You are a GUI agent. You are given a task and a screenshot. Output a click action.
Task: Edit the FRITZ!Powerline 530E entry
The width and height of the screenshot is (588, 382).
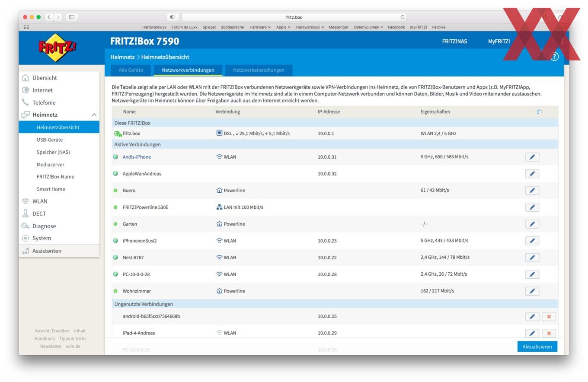[x=532, y=207]
